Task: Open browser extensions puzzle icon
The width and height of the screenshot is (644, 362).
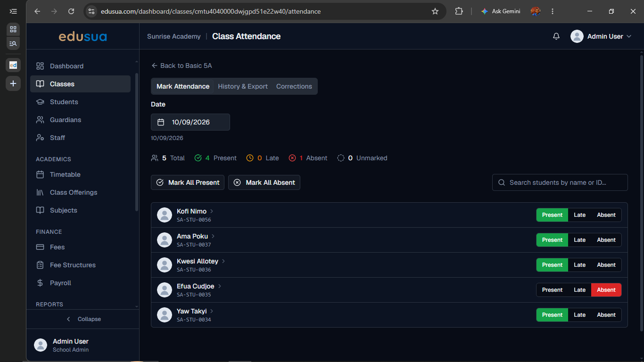Action: [x=459, y=11]
